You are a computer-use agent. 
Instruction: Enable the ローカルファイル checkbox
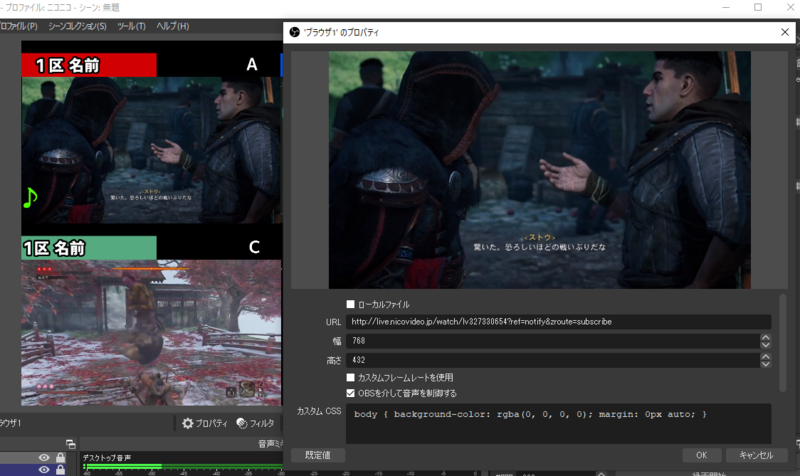[x=350, y=304]
